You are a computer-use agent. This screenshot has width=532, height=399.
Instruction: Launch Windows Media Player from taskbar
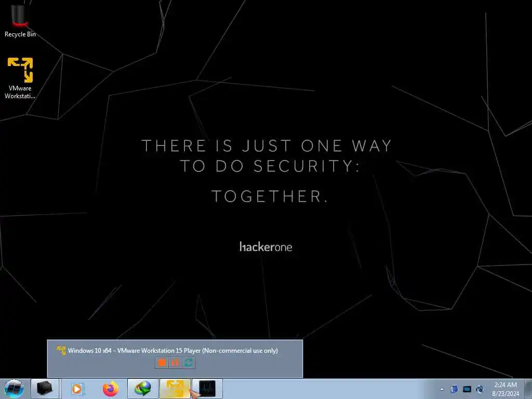(77, 389)
